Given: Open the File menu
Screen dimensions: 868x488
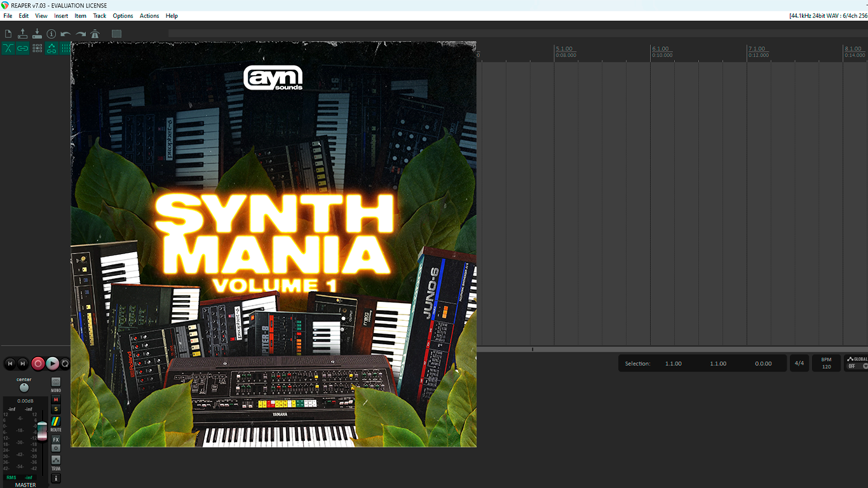Looking at the screenshot, I should pos(8,16).
